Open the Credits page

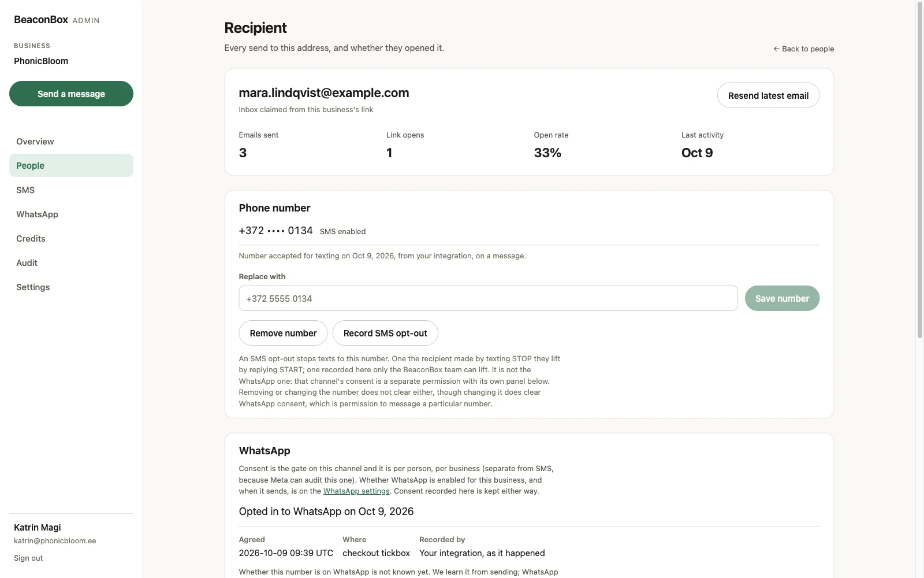(71, 239)
